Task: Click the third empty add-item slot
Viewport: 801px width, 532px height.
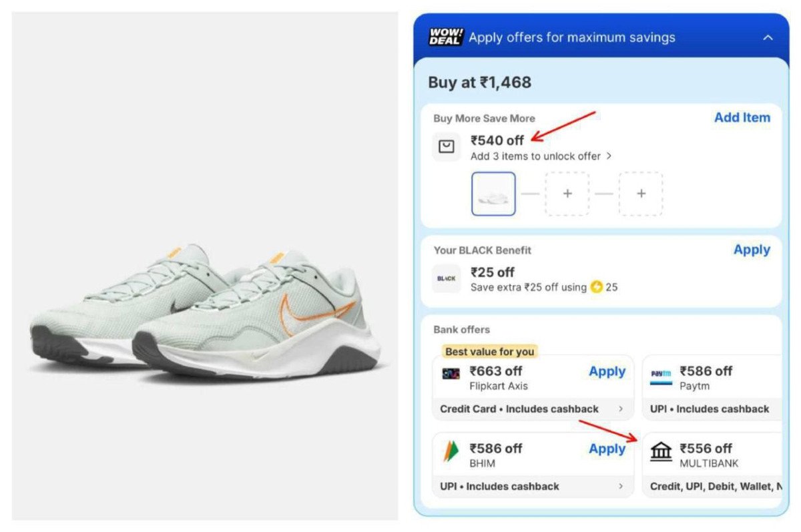Action: 641,194
